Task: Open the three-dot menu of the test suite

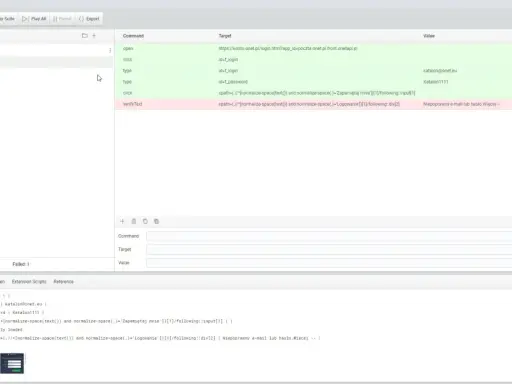Action: (x=110, y=50)
